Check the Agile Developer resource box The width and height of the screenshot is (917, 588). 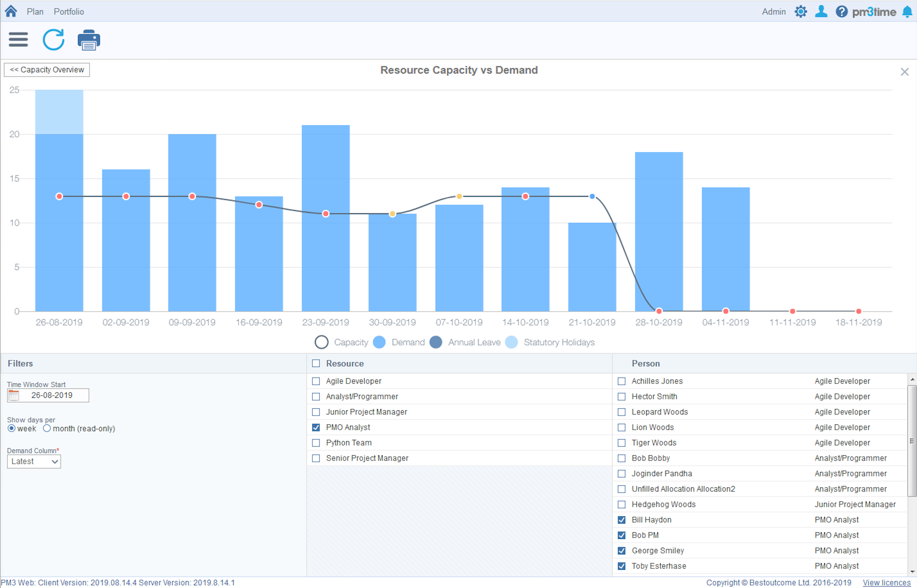(x=316, y=381)
